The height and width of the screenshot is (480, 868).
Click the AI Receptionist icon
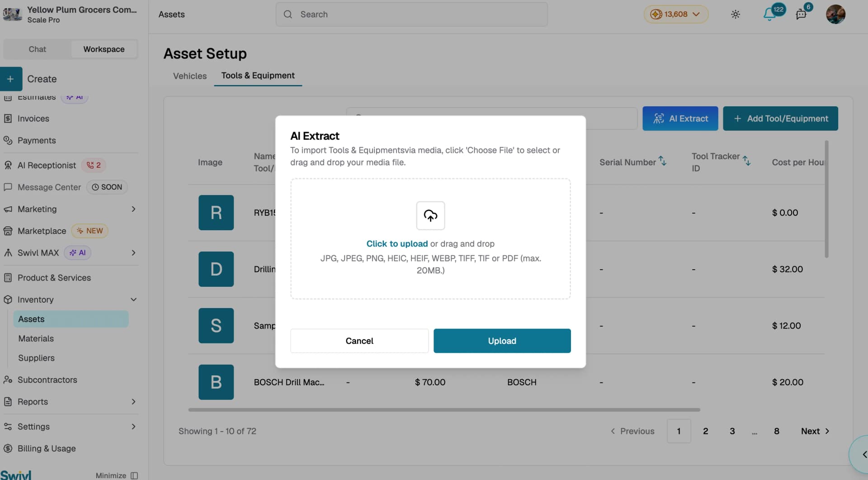coord(8,165)
